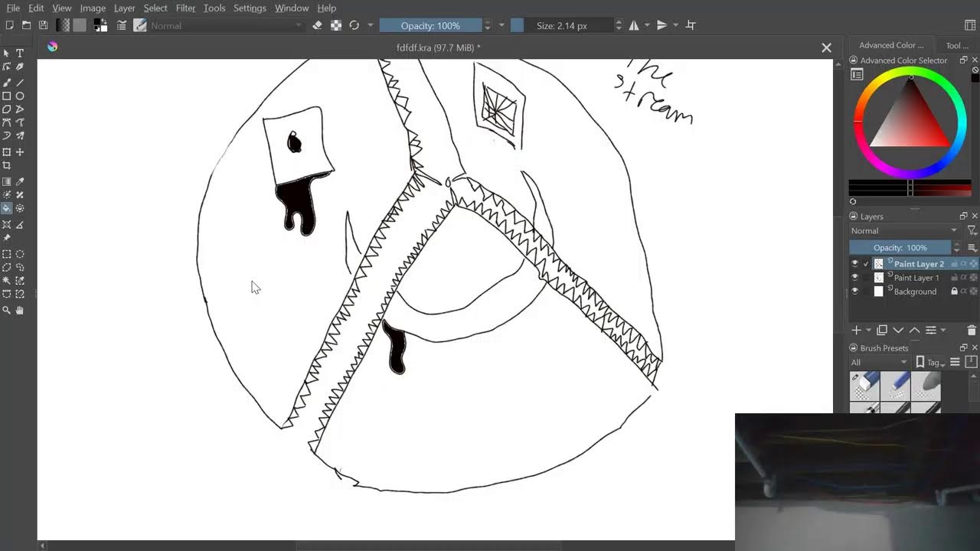The height and width of the screenshot is (551, 980).
Task: Open the brush blending mode dropdown
Action: pos(227,25)
